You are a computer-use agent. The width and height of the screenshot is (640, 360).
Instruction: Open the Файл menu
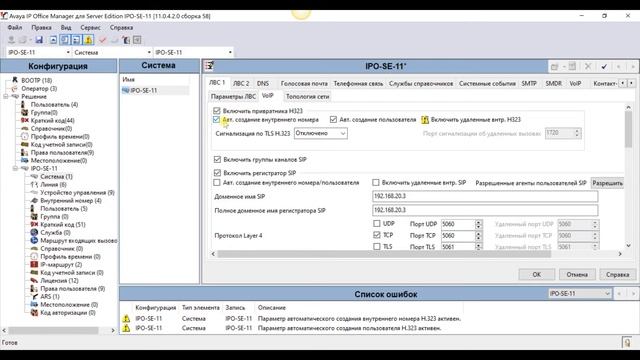(x=15, y=27)
